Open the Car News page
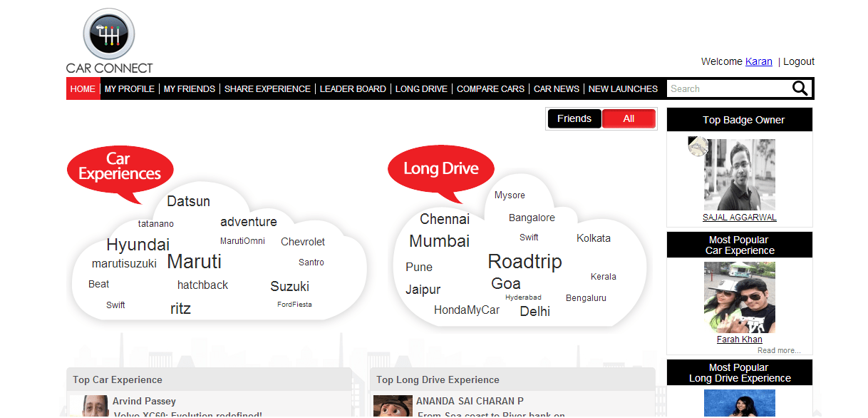Screen dimensions: 868x418 click(x=557, y=89)
